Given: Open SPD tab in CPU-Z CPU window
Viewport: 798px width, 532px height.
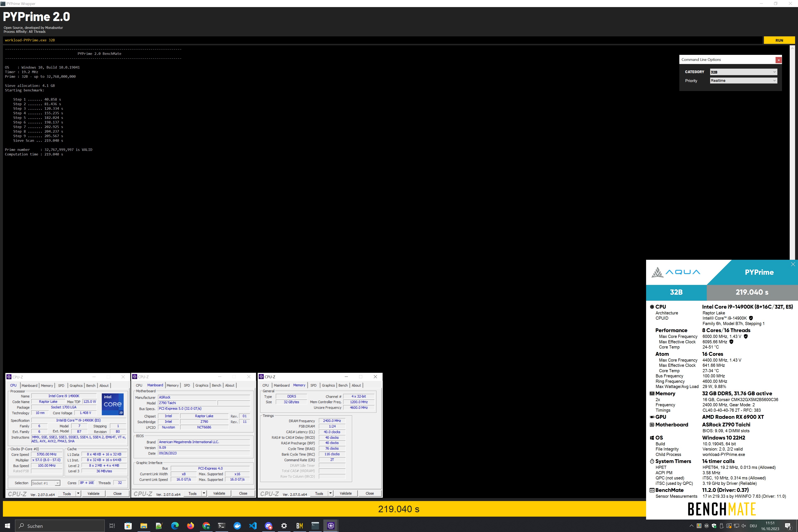Looking at the screenshot, I should tap(61, 385).
